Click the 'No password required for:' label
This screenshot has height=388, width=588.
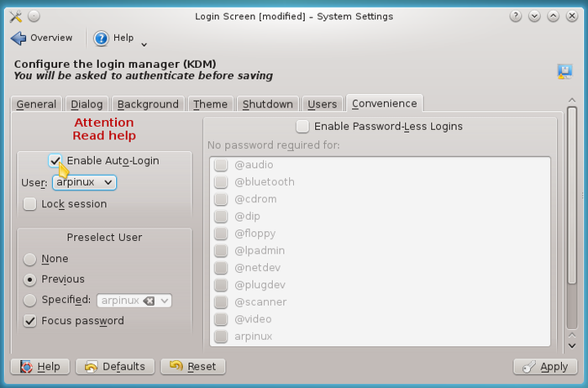tap(273, 145)
